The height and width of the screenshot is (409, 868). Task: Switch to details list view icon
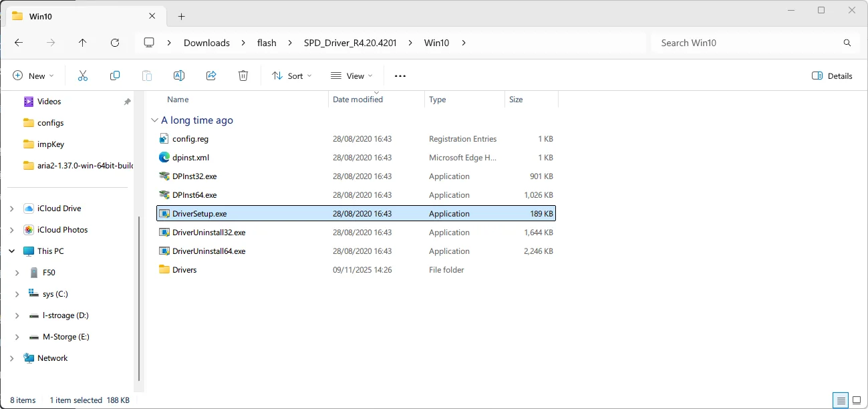pos(841,400)
